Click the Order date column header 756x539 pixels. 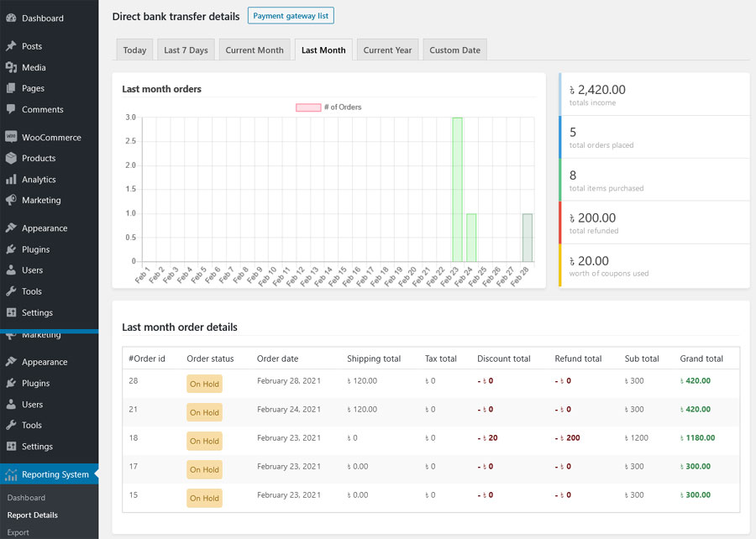tap(277, 358)
